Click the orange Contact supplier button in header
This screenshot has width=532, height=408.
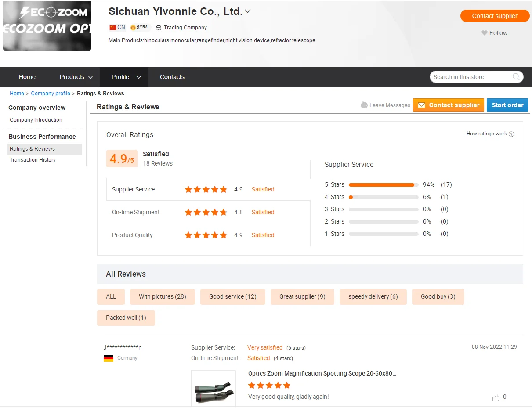pyautogui.click(x=495, y=16)
